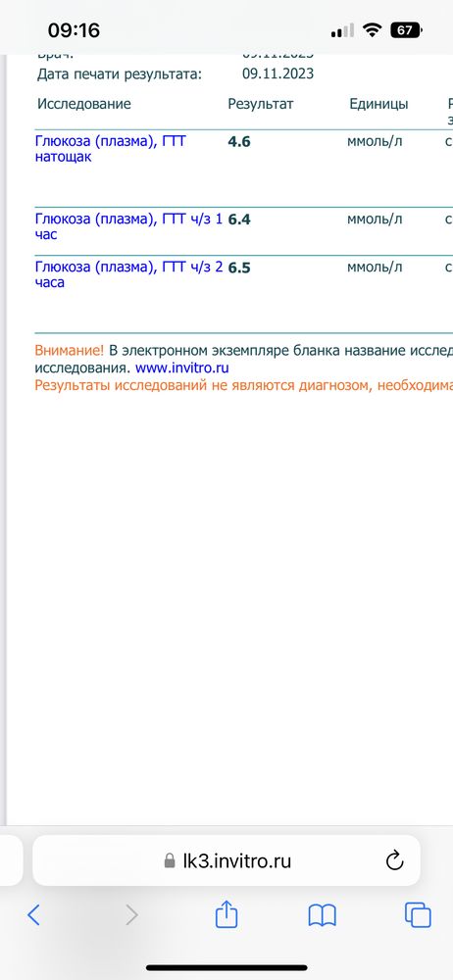
Task: Tap ммоль/л in the 1 час row
Action: [375, 219]
